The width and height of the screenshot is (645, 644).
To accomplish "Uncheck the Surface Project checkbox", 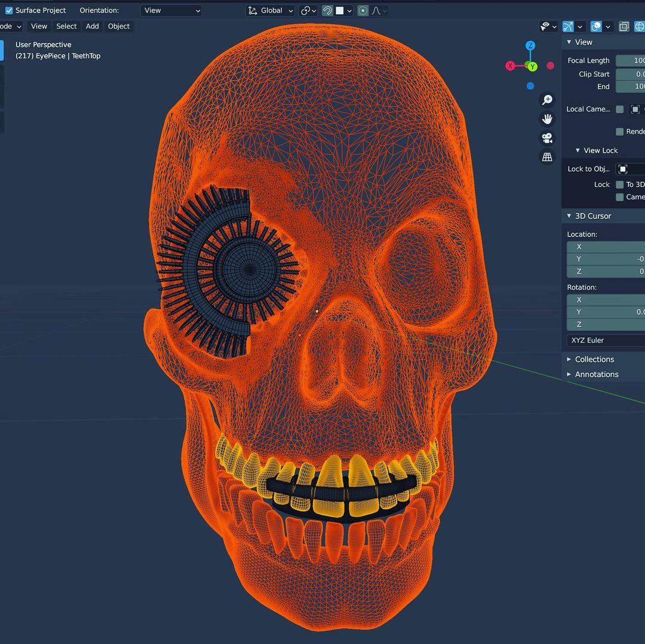I will pyautogui.click(x=9, y=11).
